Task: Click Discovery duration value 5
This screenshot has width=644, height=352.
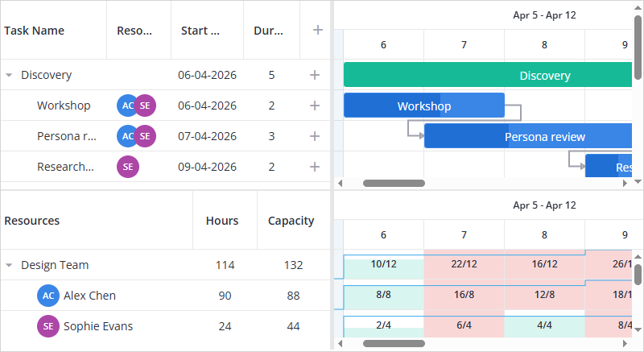Action: point(271,75)
